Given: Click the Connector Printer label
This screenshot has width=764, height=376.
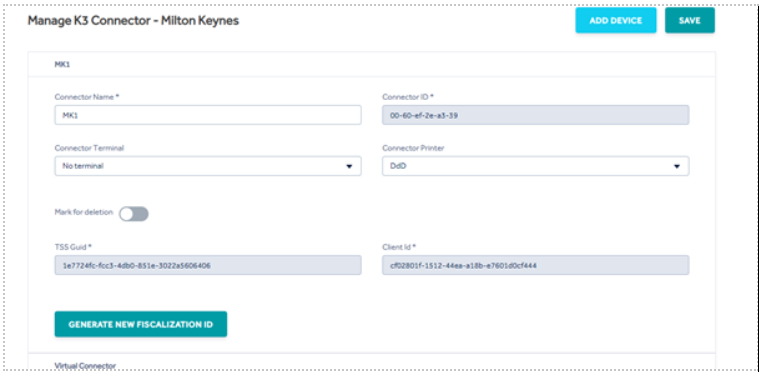Looking at the screenshot, I should coord(413,148).
